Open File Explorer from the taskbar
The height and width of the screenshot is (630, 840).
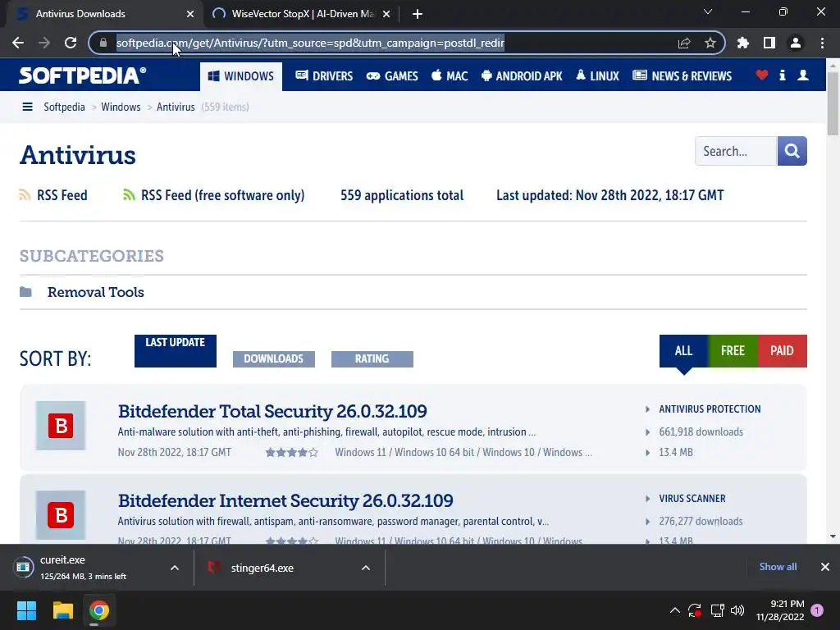(x=62, y=610)
